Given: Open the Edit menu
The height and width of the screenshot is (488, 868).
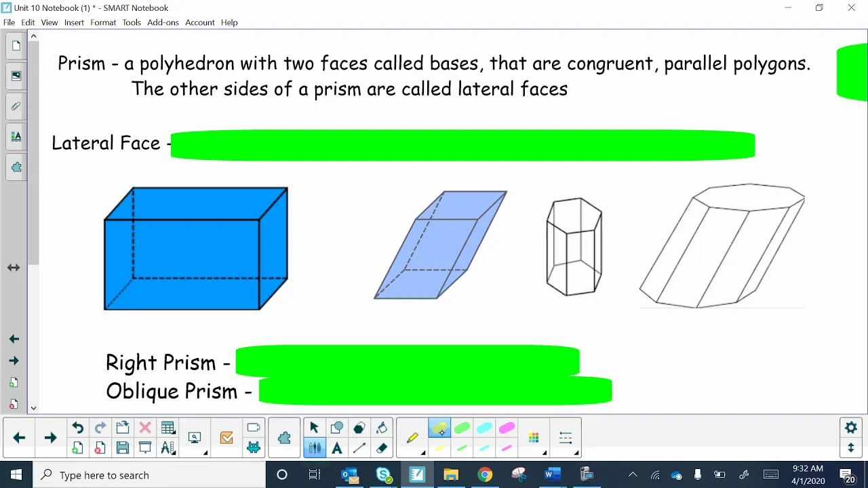Looking at the screenshot, I should 28,22.
